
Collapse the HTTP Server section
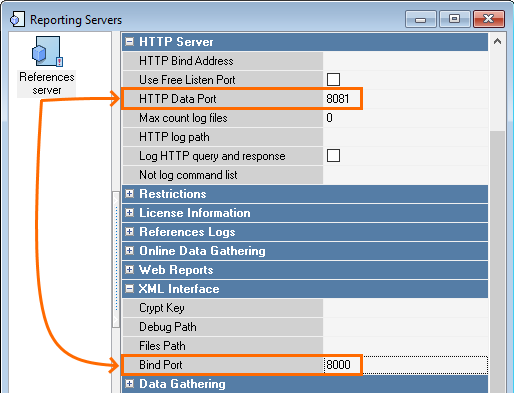(129, 42)
